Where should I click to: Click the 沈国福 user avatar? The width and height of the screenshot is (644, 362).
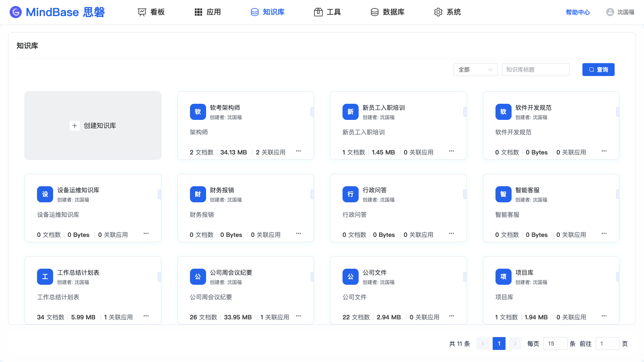click(610, 12)
